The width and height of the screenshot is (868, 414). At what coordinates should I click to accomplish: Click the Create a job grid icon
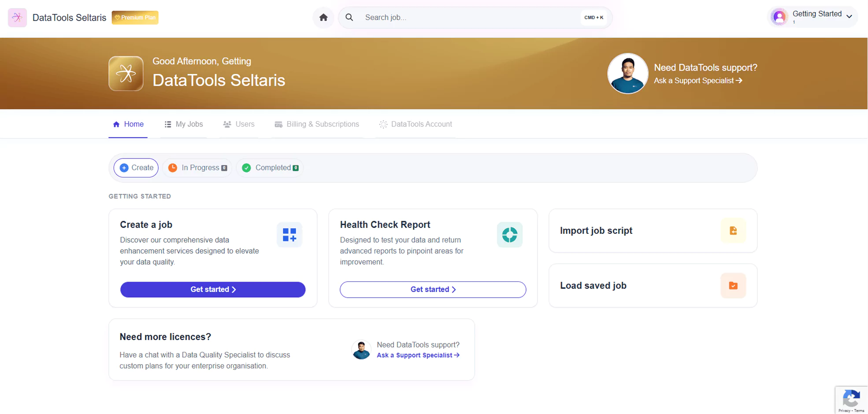(289, 235)
